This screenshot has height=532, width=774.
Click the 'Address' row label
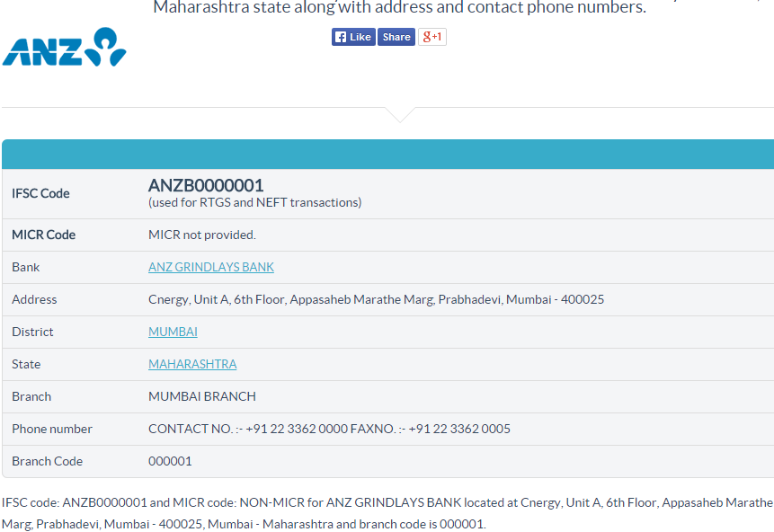click(x=34, y=299)
